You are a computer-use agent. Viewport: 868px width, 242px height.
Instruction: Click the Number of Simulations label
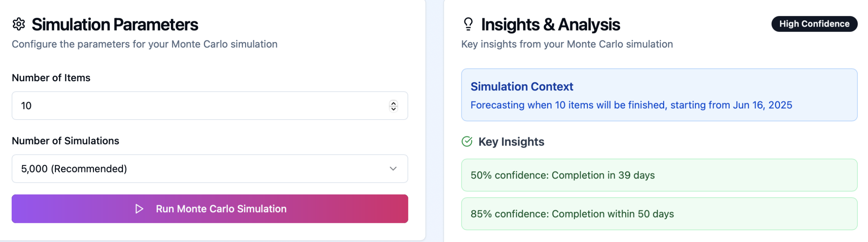(65, 141)
